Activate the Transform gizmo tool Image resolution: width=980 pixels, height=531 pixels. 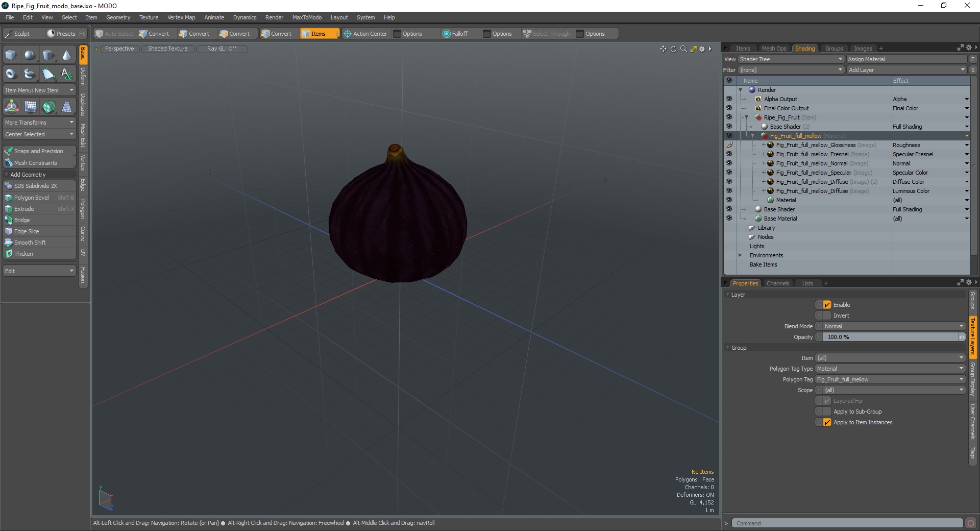11,107
